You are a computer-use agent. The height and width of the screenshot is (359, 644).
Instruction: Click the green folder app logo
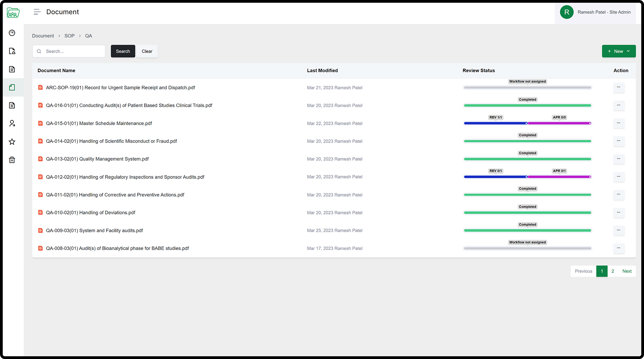[x=13, y=13]
